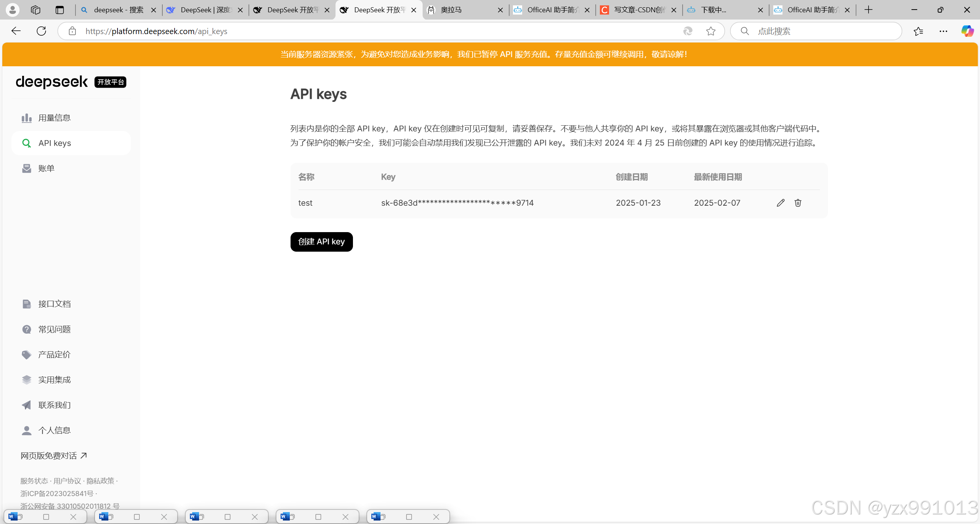
Task: Open browser settings three-dots menu
Action: click(943, 31)
